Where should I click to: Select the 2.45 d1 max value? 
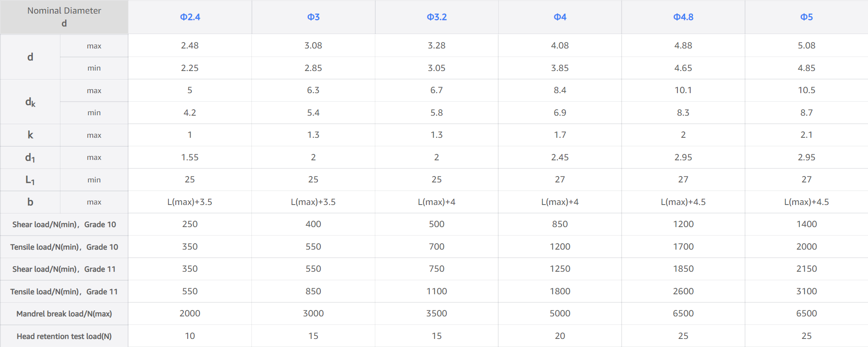(560, 157)
